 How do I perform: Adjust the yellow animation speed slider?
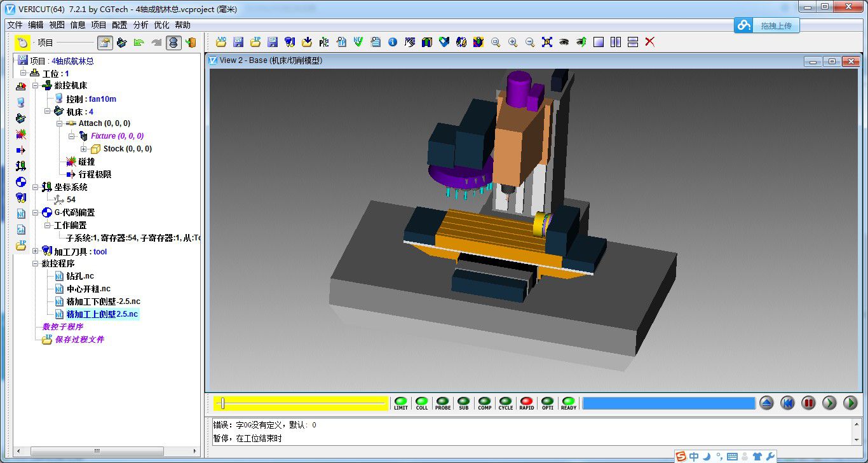tap(301, 403)
